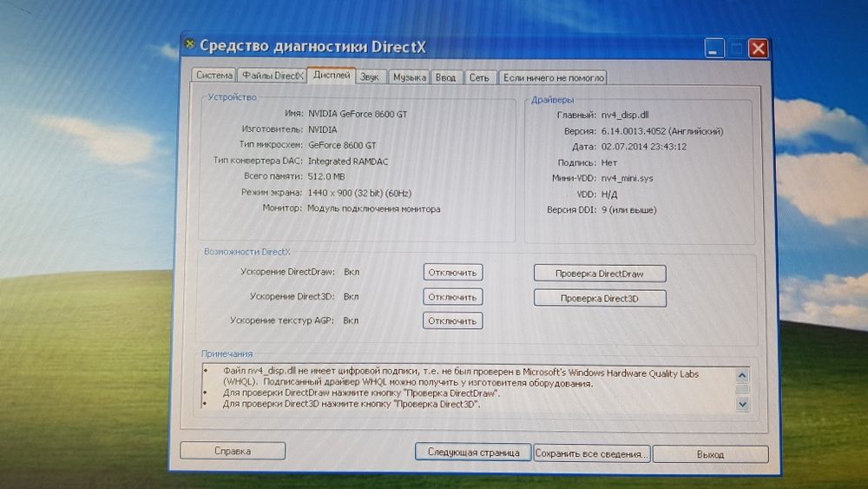
Task: Click Сохранить все сведения button
Action: [x=591, y=453]
